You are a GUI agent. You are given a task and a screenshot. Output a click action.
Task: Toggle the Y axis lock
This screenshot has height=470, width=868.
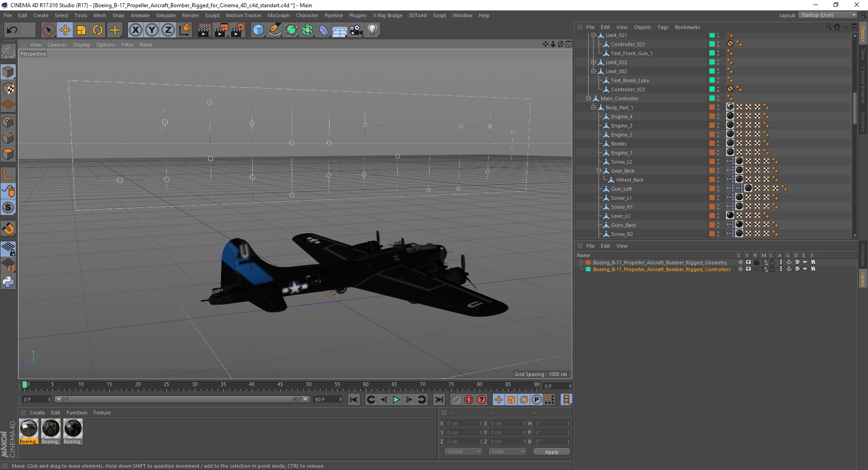pos(152,30)
